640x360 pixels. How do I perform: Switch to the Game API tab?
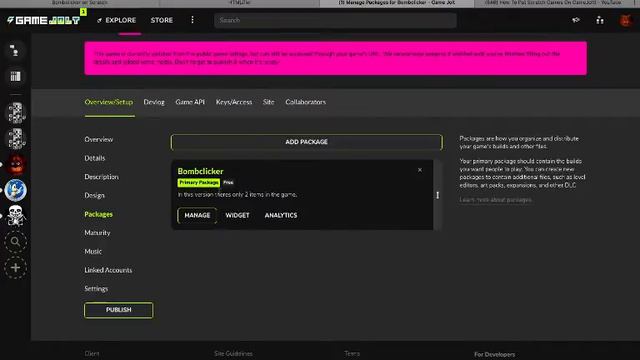tap(190, 102)
